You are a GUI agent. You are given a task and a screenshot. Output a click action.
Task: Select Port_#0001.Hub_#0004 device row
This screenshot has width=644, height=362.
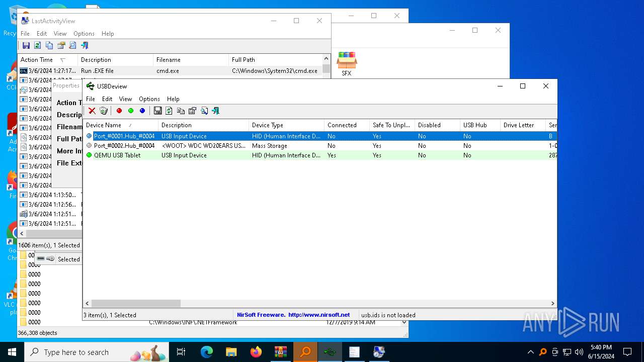coord(320,136)
